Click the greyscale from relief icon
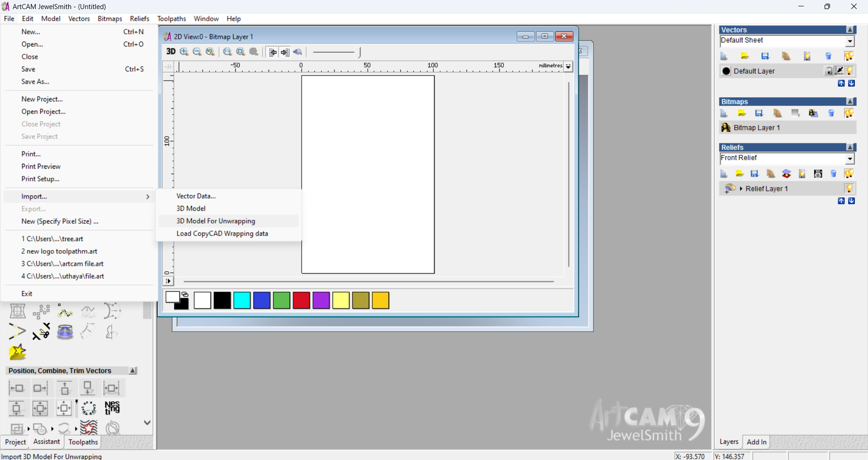Screen dimensions: 868x460 coord(818,174)
